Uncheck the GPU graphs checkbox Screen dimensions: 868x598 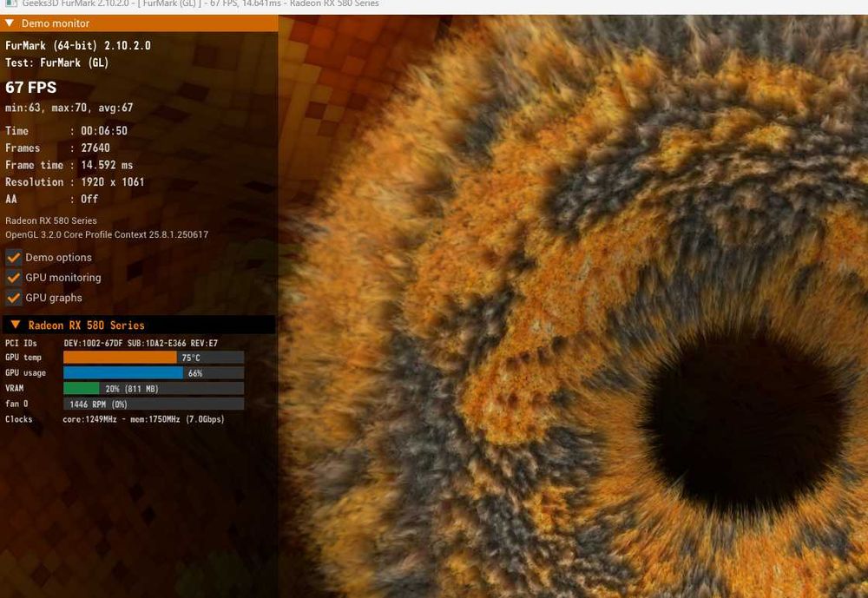(x=13, y=298)
